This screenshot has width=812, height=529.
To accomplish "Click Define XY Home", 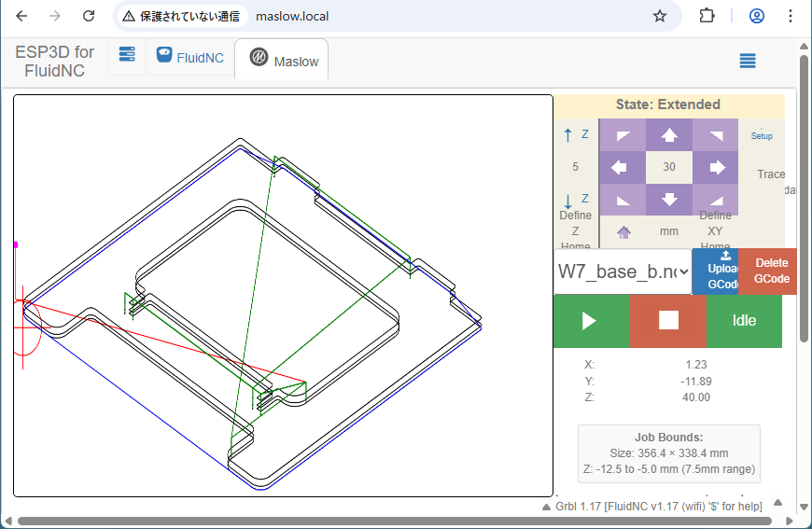I will pos(715,230).
